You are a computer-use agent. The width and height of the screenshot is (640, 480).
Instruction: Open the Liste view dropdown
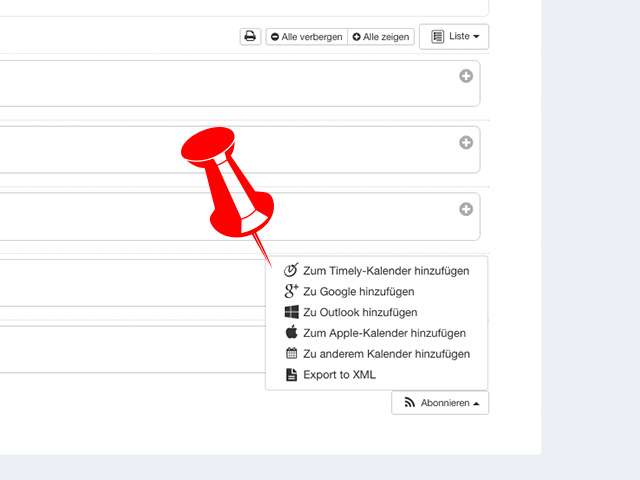click(x=454, y=37)
